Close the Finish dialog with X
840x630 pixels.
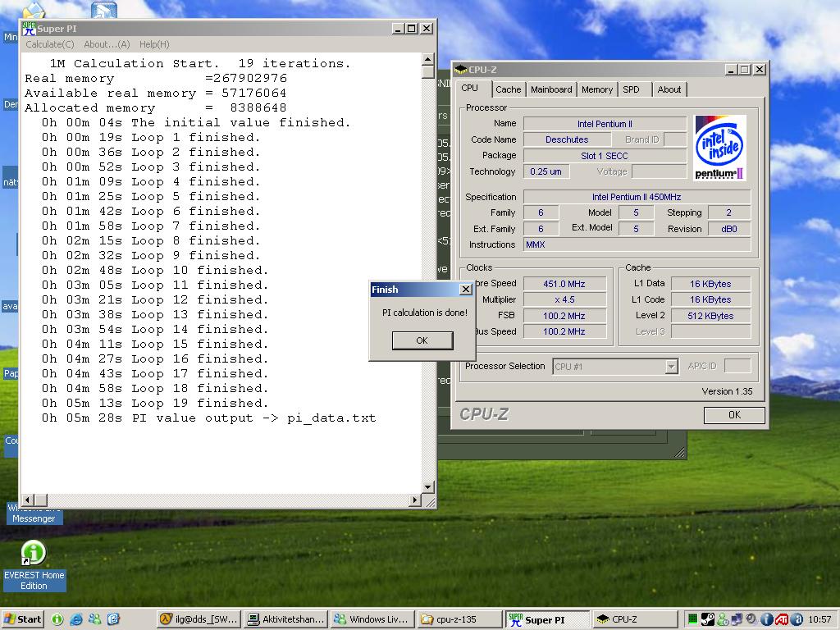click(466, 290)
